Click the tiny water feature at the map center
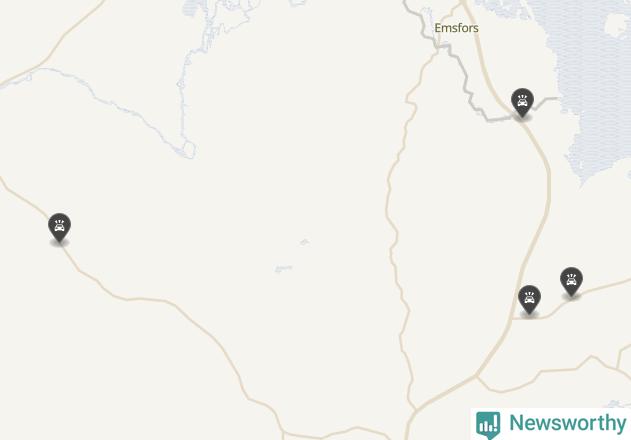 point(305,242)
